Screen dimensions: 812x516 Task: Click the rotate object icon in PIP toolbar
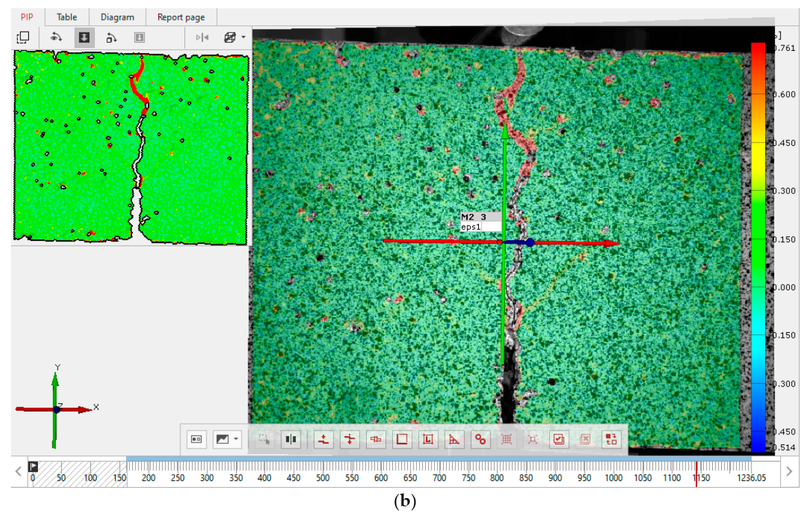111,37
